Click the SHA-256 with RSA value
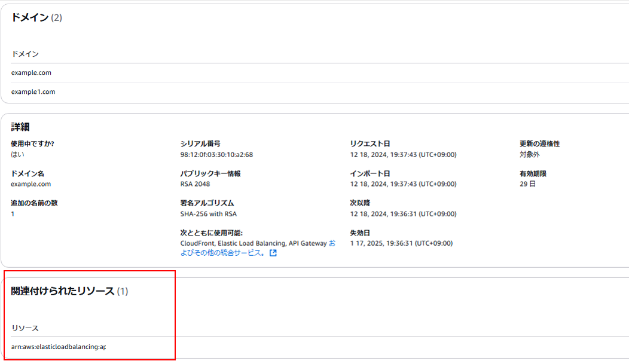This screenshot has height=364, width=629. 208,213
